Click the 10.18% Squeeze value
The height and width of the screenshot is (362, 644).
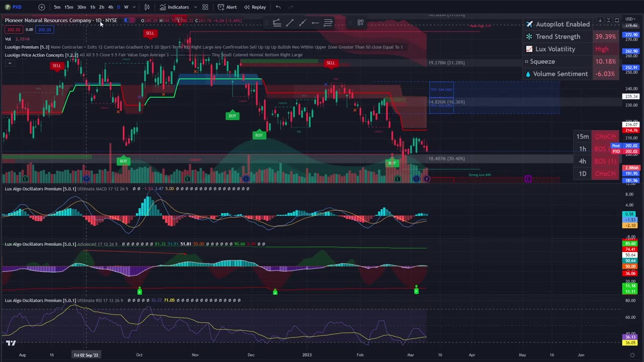tap(605, 61)
